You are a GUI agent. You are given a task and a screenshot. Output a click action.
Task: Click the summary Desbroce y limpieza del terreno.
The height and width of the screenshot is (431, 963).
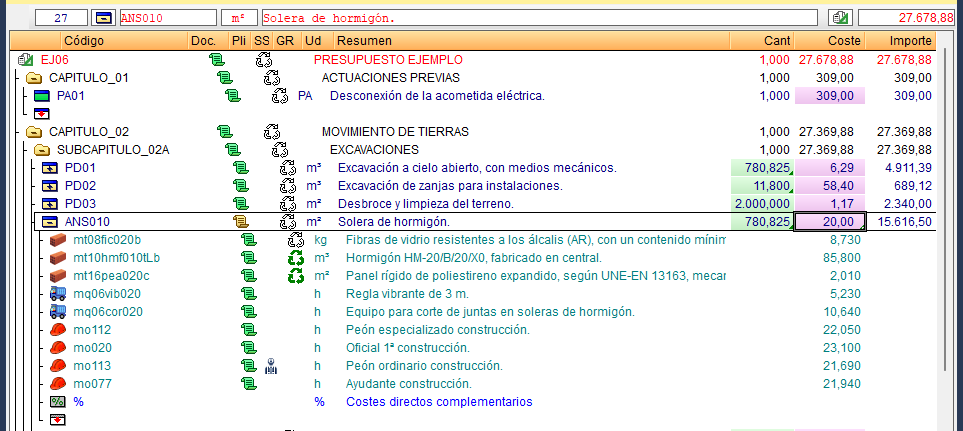coord(426,204)
